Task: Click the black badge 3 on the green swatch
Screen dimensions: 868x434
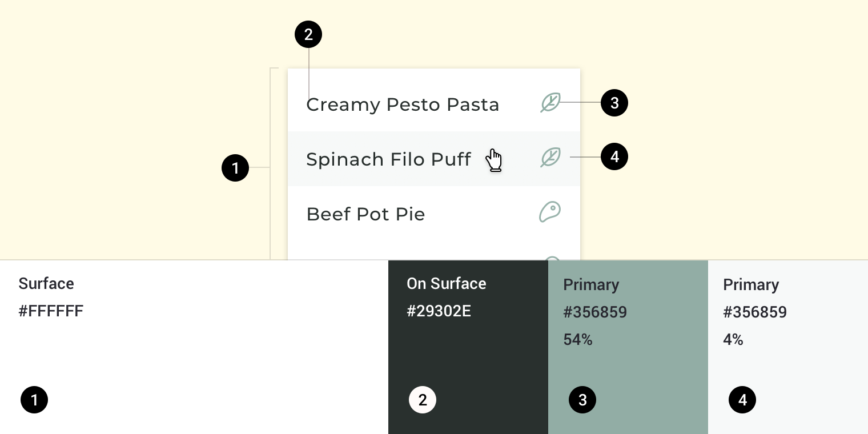Action: (x=582, y=400)
